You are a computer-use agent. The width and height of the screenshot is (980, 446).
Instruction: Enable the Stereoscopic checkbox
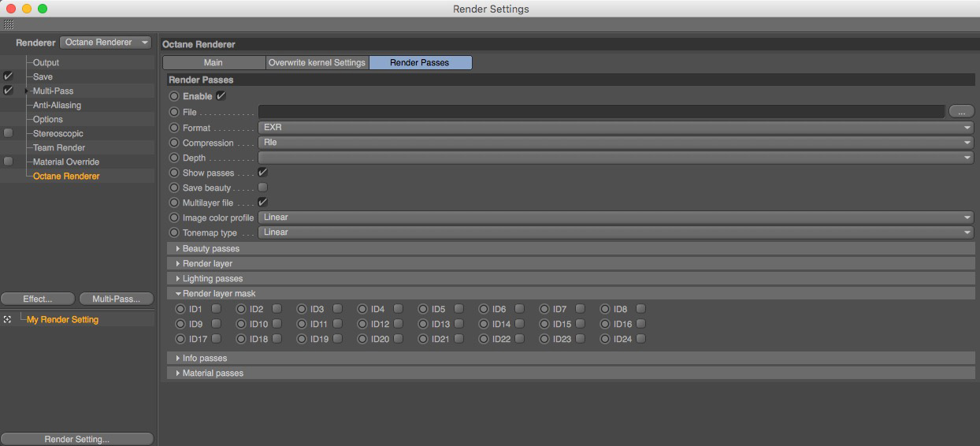coord(8,133)
